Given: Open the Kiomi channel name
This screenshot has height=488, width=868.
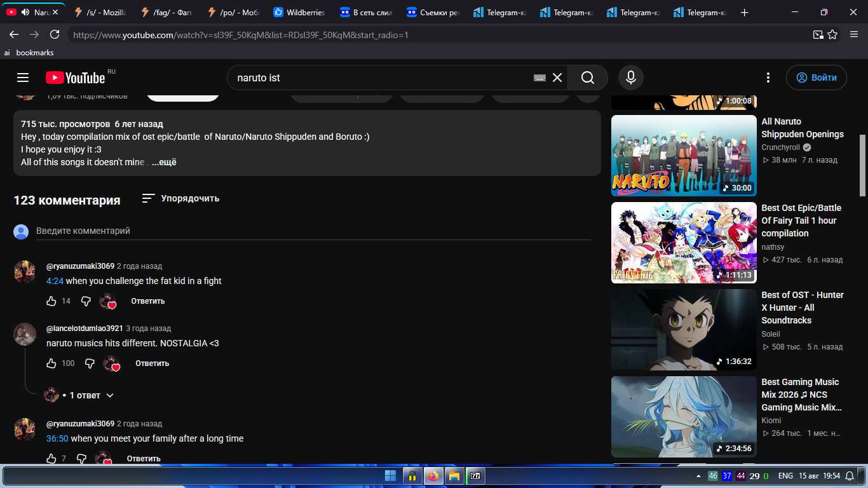Looking at the screenshot, I should coord(771,421).
